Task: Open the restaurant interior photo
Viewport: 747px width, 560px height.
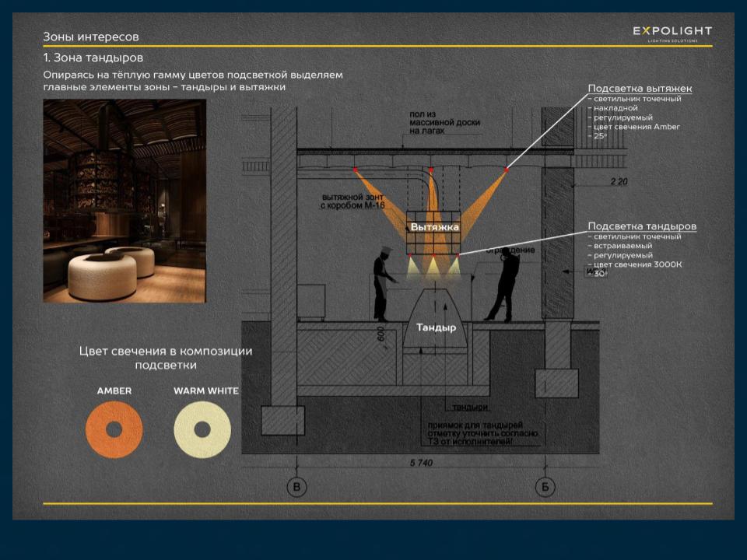Action: 124,201
